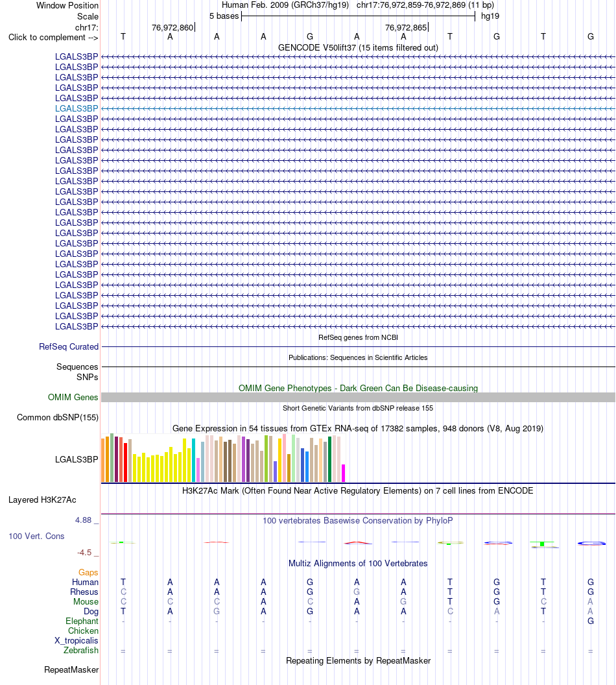
Task: Click the orange Gaps row label
Action: click(88, 572)
